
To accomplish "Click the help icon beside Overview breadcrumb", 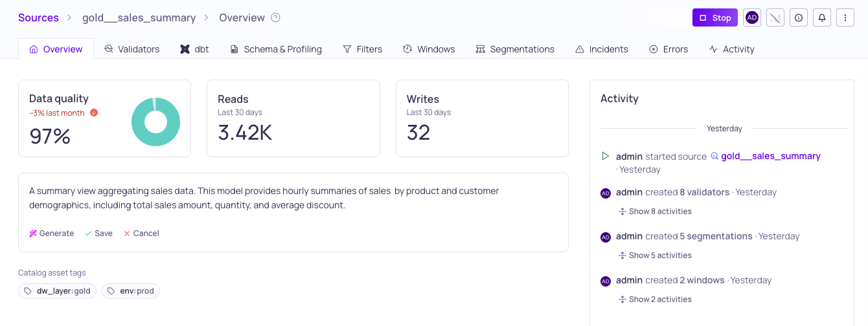I will [275, 18].
